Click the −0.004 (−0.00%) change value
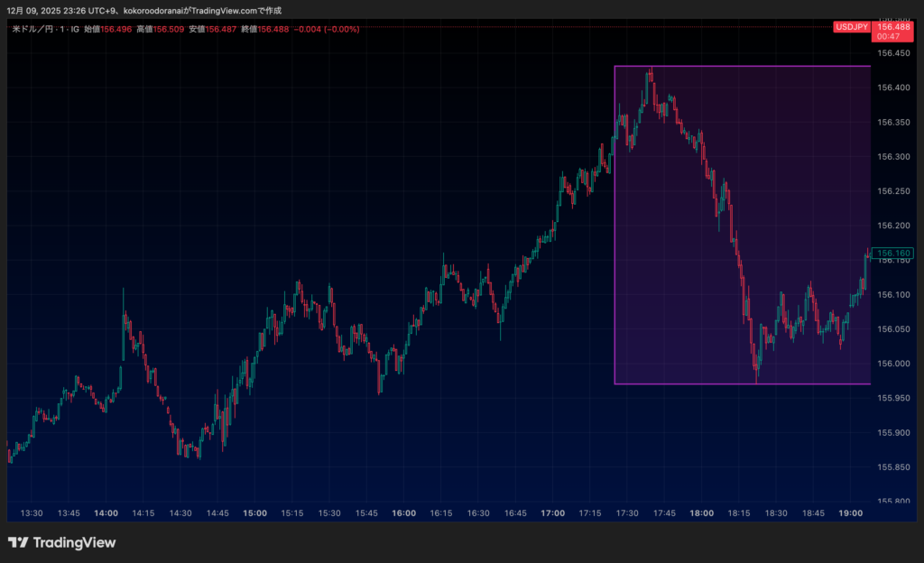The width and height of the screenshot is (924, 563). [327, 29]
